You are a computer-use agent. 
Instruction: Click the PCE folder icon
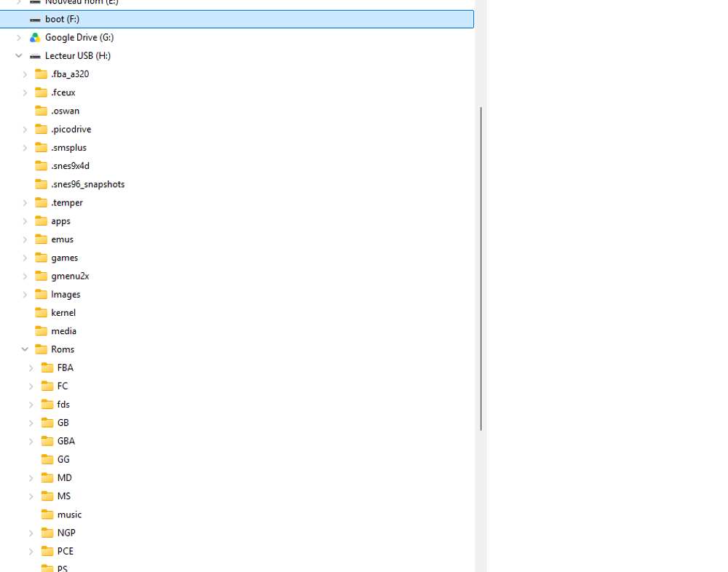click(47, 551)
